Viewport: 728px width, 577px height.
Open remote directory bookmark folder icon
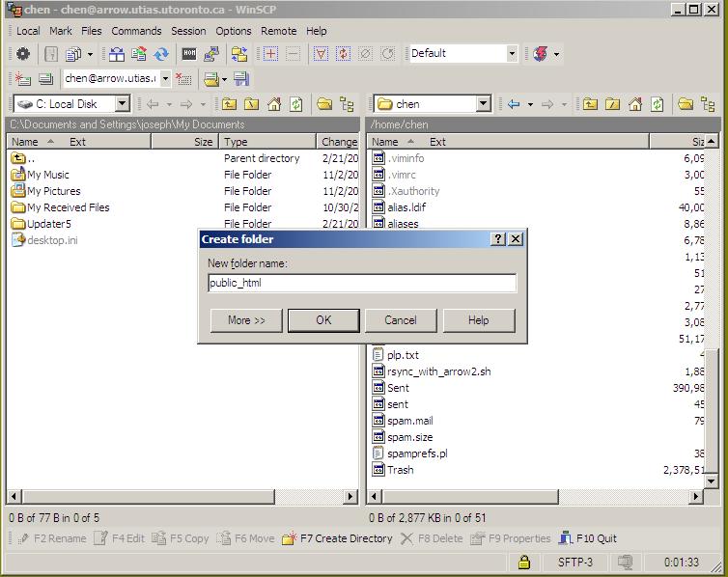(686, 104)
